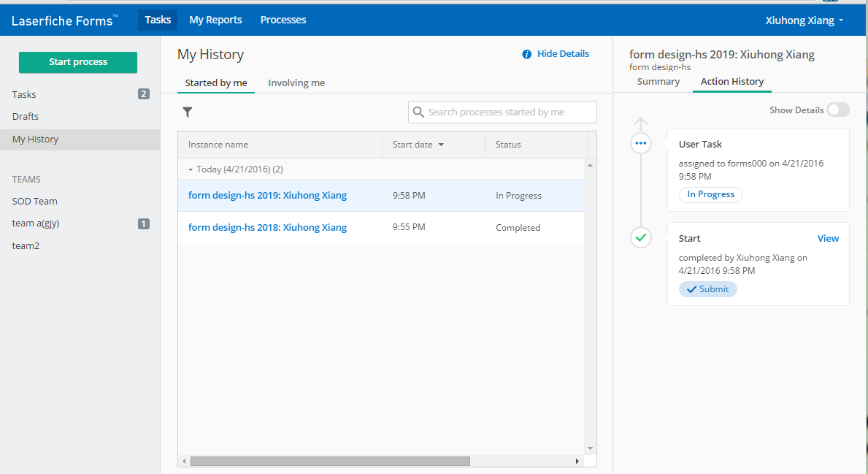Click the View link for Start
Screen dimensions: 868x474
pos(828,239)
